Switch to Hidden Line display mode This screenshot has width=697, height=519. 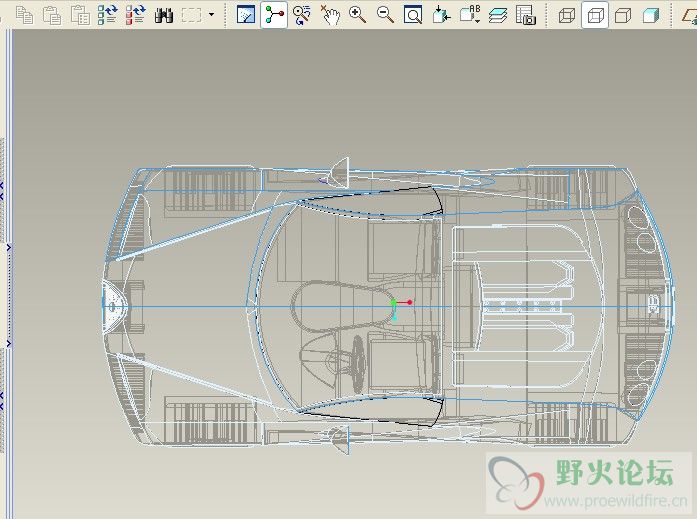(x=595, y=16)
